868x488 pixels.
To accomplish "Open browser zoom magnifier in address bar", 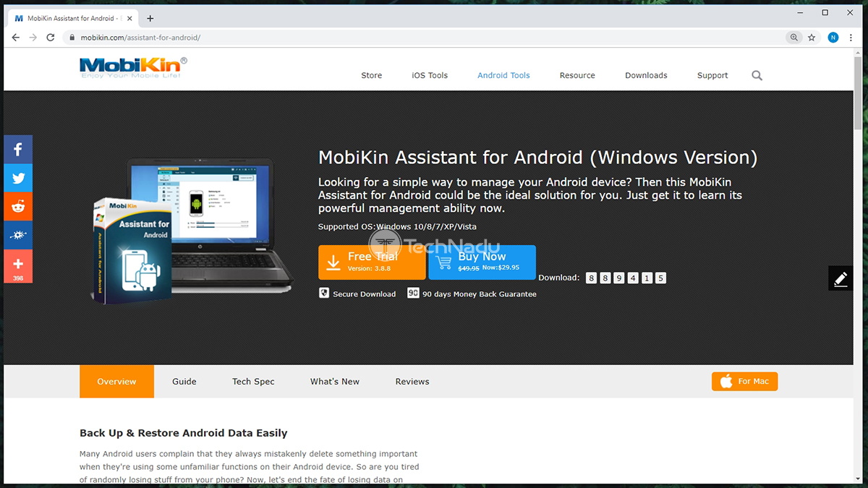I will point(794,38).
